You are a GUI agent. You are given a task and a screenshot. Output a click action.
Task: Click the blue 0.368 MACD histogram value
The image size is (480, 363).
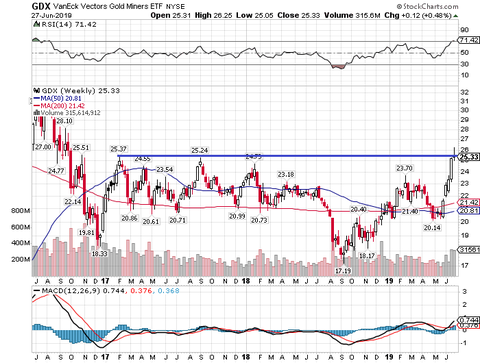[168, 291]
